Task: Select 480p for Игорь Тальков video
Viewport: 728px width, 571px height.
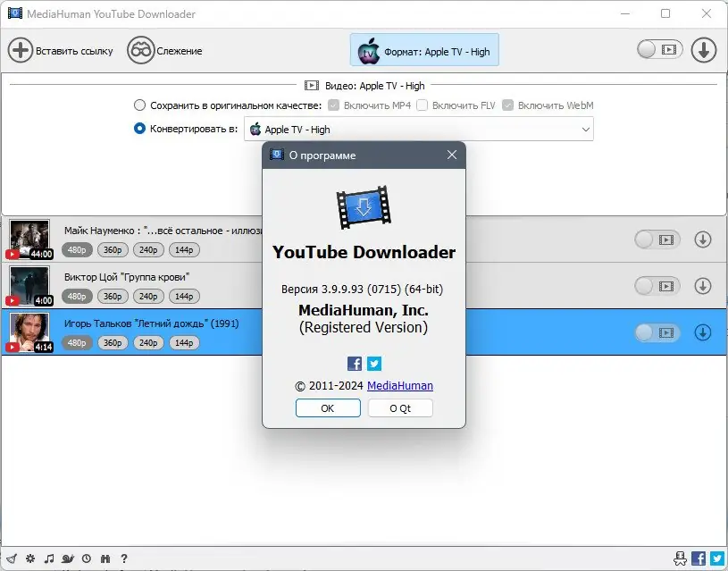Action: point(77,343)
